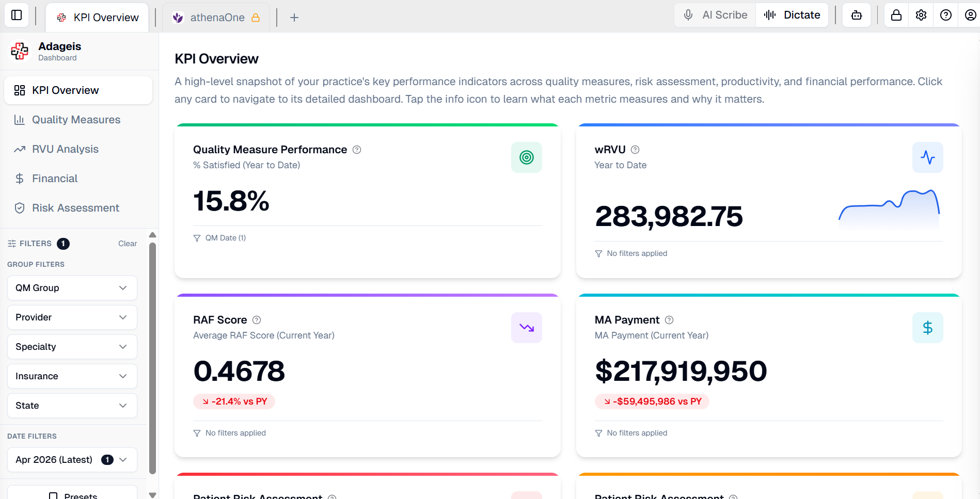Click the RVU Analysis trend icon
The image size is (980, 499).
pos(20,149)
